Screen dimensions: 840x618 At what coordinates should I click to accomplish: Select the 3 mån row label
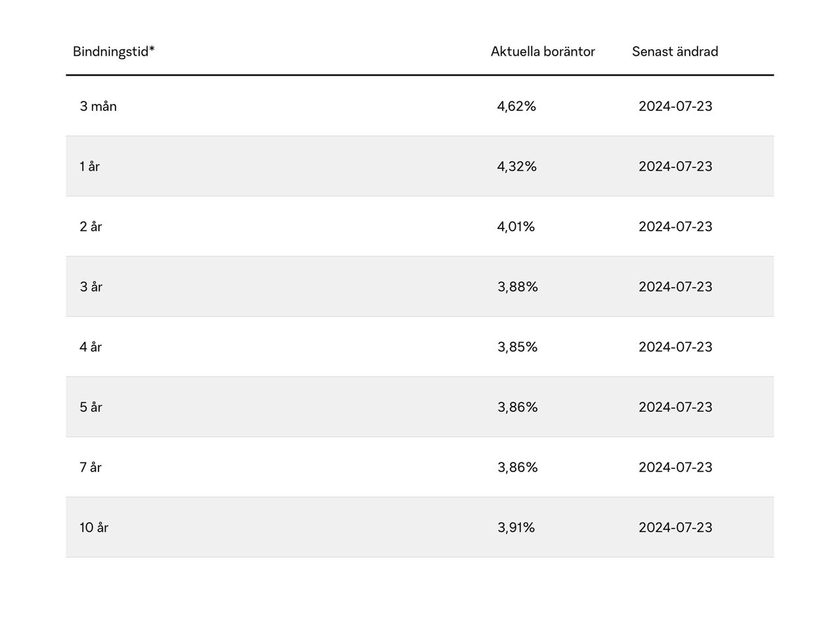[x=98, y=106]
